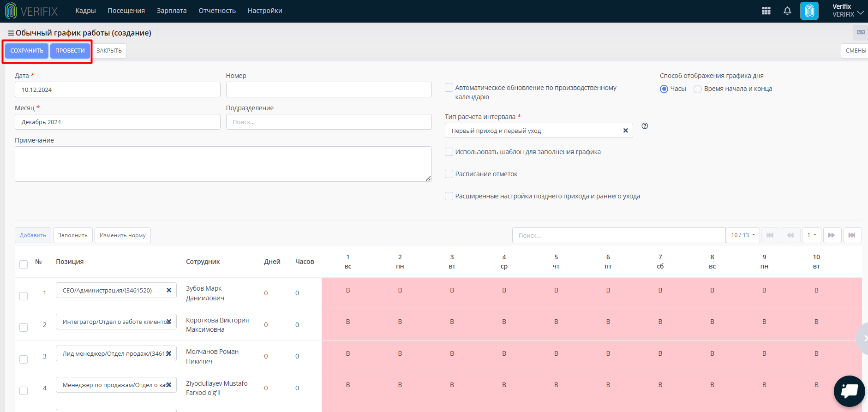This screenshot has width=868, height=412.
Task: Open the Отчетность menu
Action: point(217,11)
